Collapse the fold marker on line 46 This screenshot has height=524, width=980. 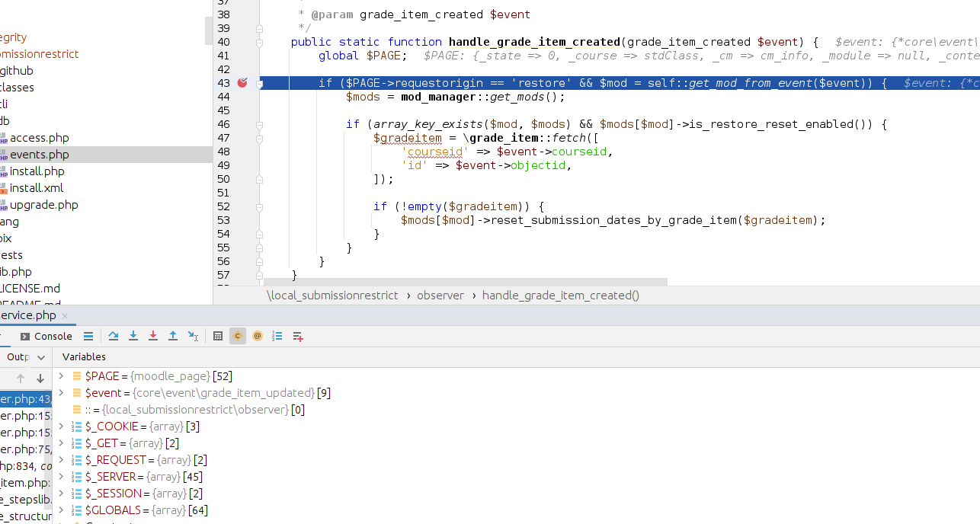click(260, 124)
